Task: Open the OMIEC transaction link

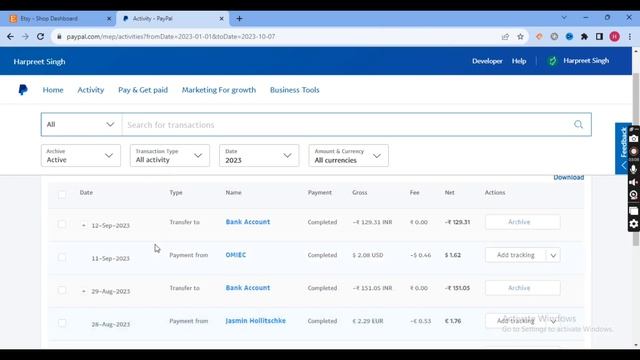Action: 236,255
